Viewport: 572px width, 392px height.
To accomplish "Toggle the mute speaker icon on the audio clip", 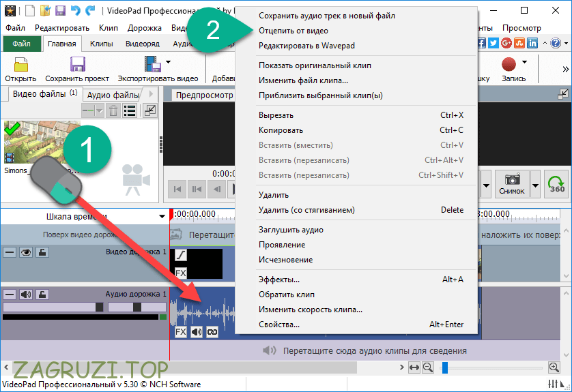I will [x=197, y=332].
